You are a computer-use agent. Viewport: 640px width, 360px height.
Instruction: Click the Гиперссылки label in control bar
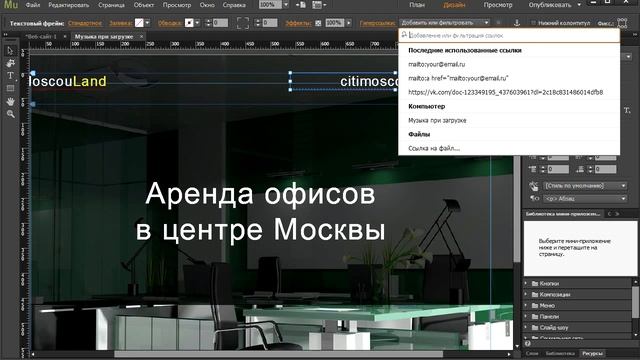click(377, 23)
